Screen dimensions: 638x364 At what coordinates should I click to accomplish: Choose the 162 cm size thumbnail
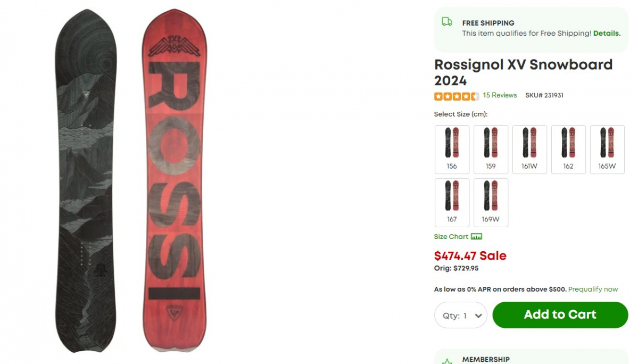click(x=568, y=149)
